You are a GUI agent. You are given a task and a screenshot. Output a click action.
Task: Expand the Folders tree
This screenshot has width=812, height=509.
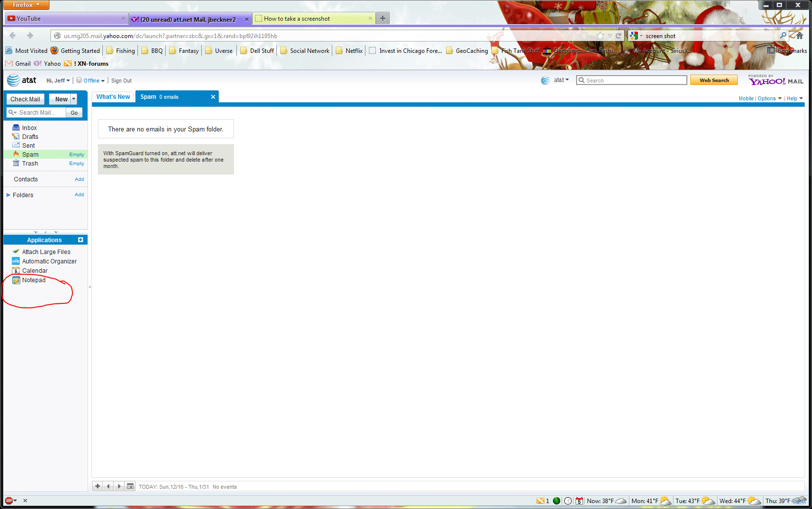pos(8,195)
